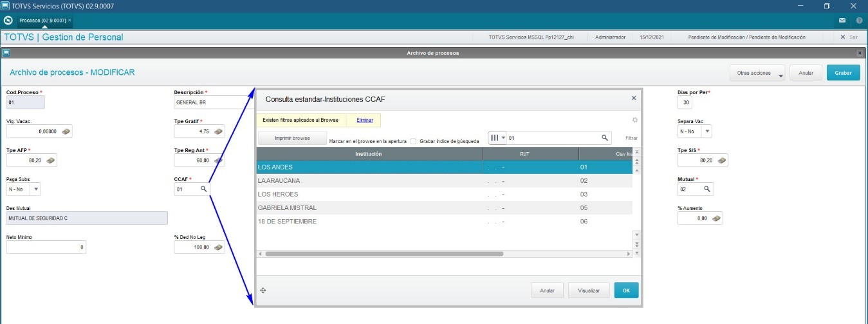Click the grid's scroll-left arrow
The height and width of the screenshot is (324, 868).
[x=260, y=254]
